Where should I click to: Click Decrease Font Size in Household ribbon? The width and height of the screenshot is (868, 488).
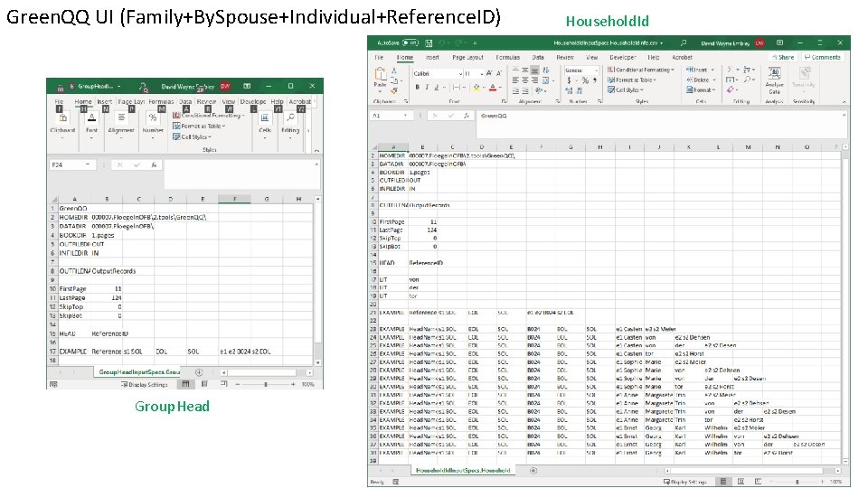coord(499,73)
